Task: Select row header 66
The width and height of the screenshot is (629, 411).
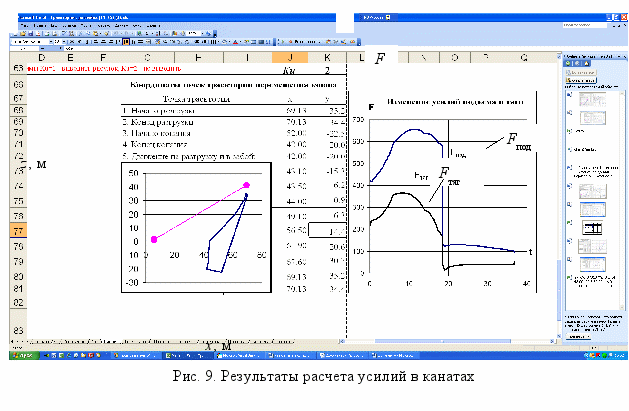Action: click(x=18, y=85)
